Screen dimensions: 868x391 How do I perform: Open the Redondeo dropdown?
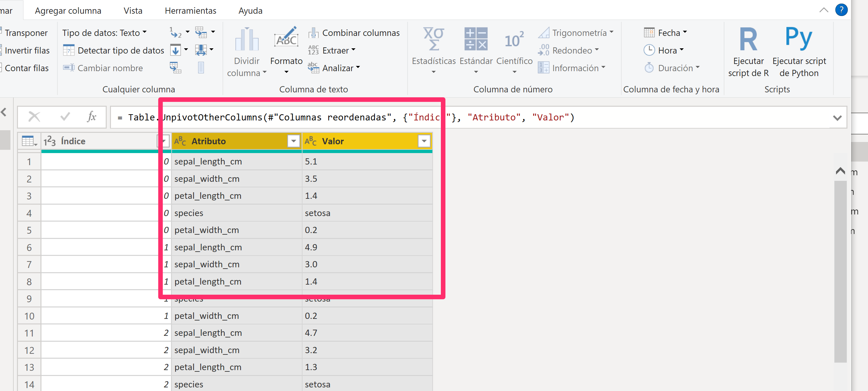(576, 51)
